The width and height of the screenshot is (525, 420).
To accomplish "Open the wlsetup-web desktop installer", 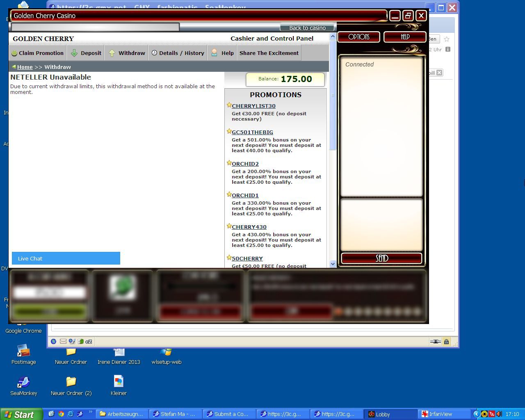I will (166, 356).
